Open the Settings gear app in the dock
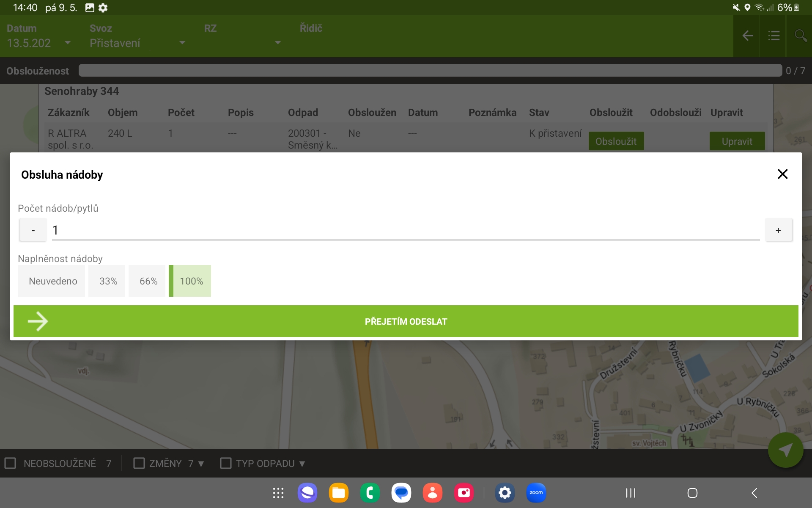Screen dimensions: 812x508 (505, 493)
